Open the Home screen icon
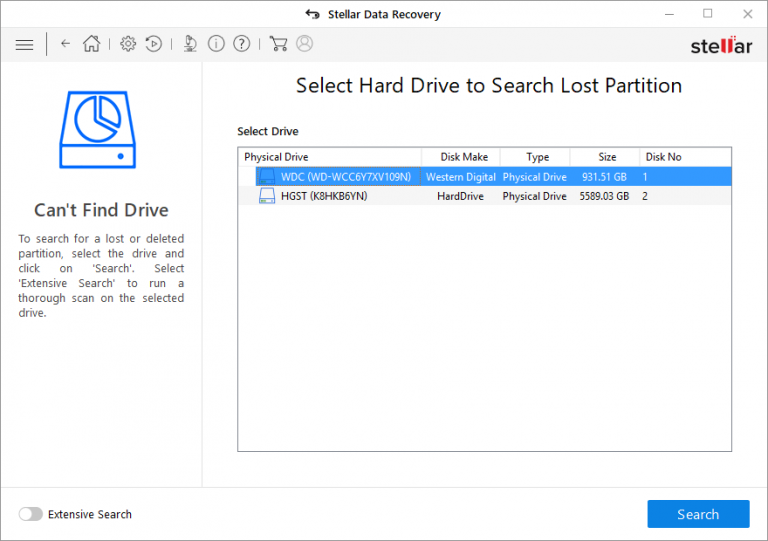 [92, 44]
